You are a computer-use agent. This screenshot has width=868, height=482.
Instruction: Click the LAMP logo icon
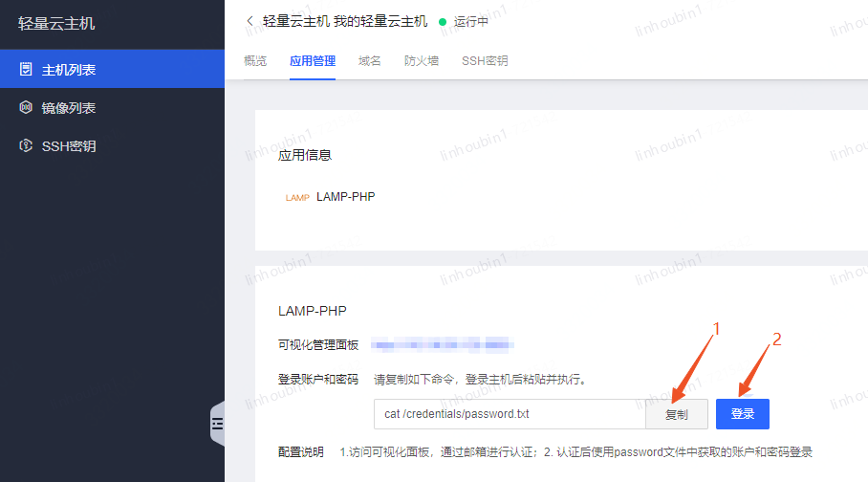(297, 198)
